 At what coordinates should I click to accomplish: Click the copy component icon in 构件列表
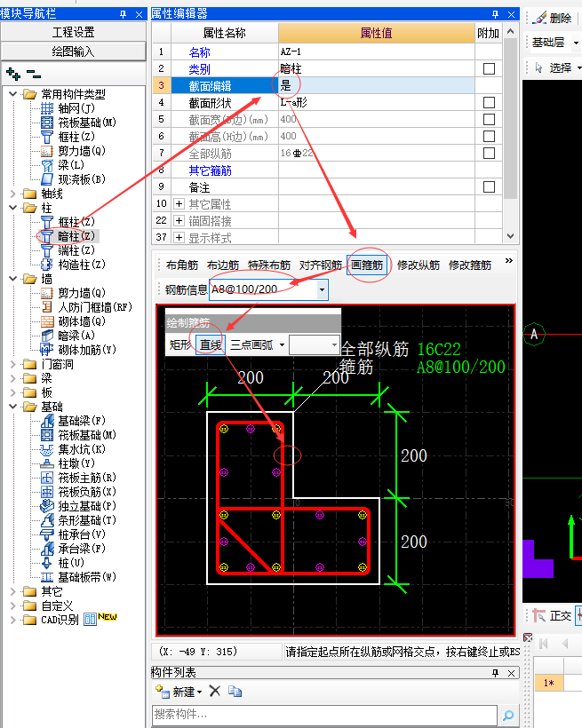click(x=235, y=692)
